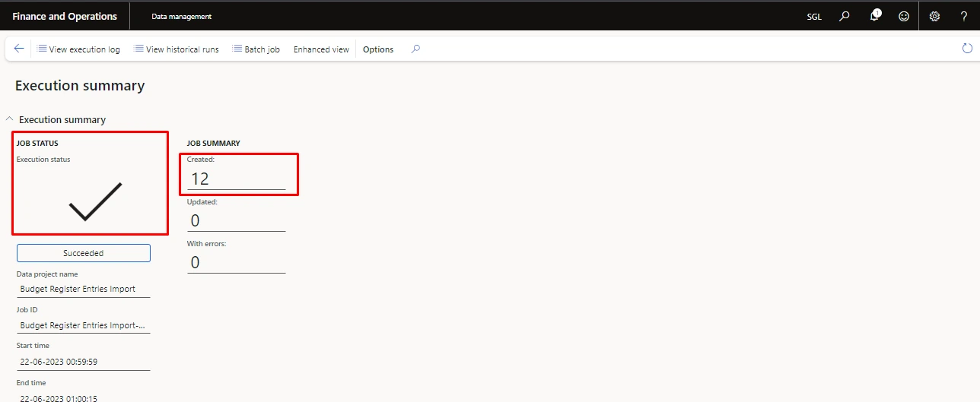Switch to Enhanced view
Screen dimensions: 980x402
(x=321, y=49)
